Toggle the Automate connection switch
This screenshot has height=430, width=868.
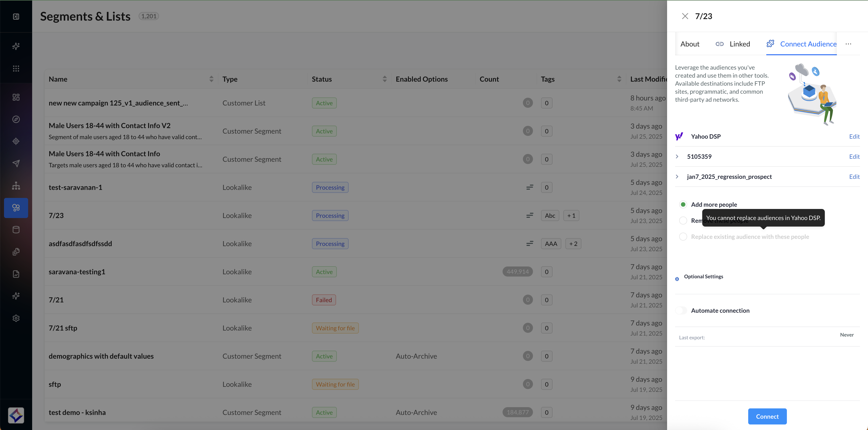point(681,310)
